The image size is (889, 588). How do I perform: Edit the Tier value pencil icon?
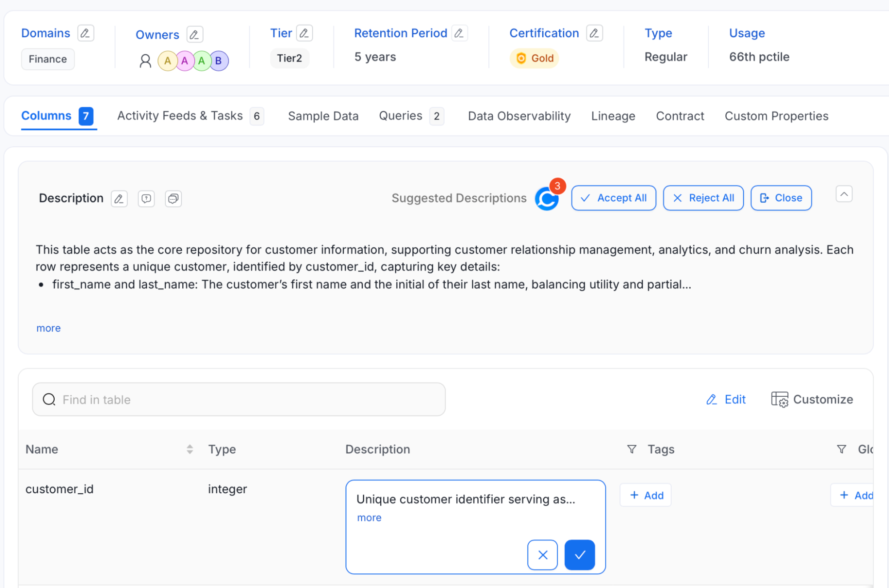(304, 33)
